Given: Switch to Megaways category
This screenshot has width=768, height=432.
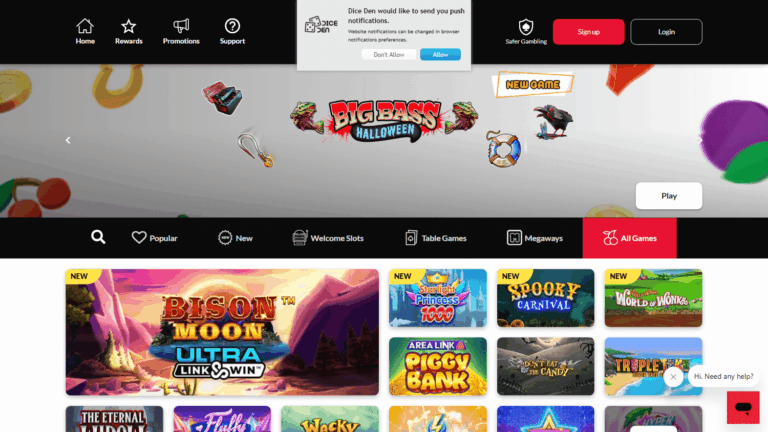Looking at the screenshot, I should point(534,238).
